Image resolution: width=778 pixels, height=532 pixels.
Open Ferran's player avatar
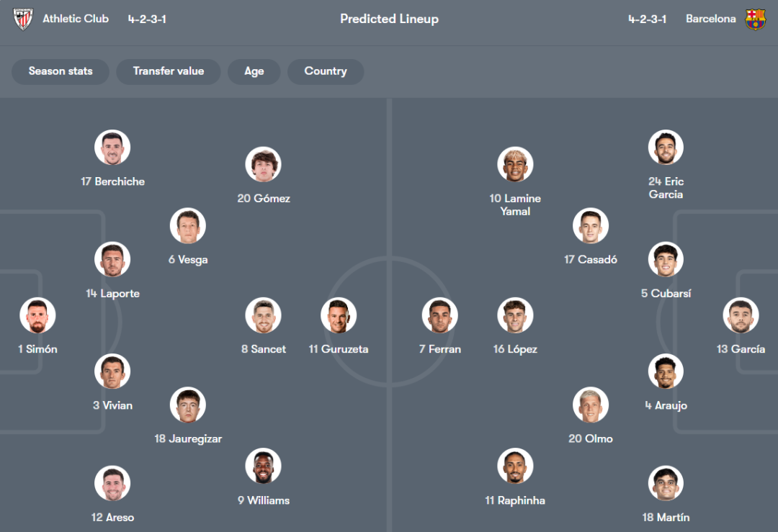[440, 315]
